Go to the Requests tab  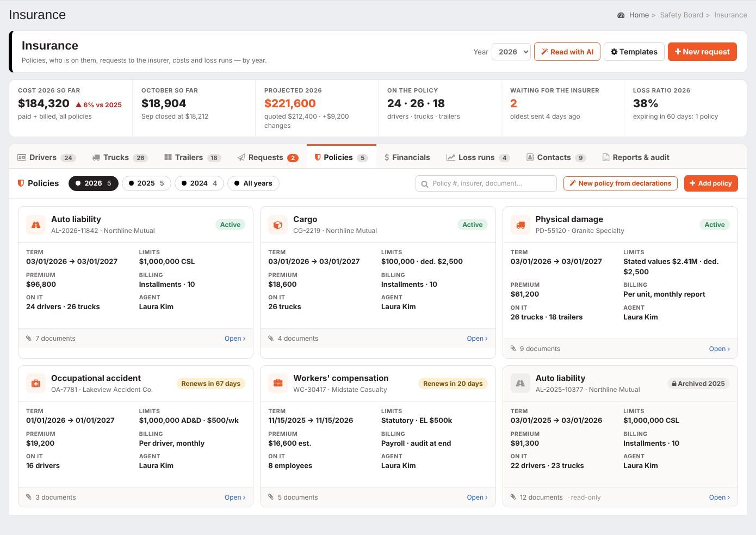[268, 157]
